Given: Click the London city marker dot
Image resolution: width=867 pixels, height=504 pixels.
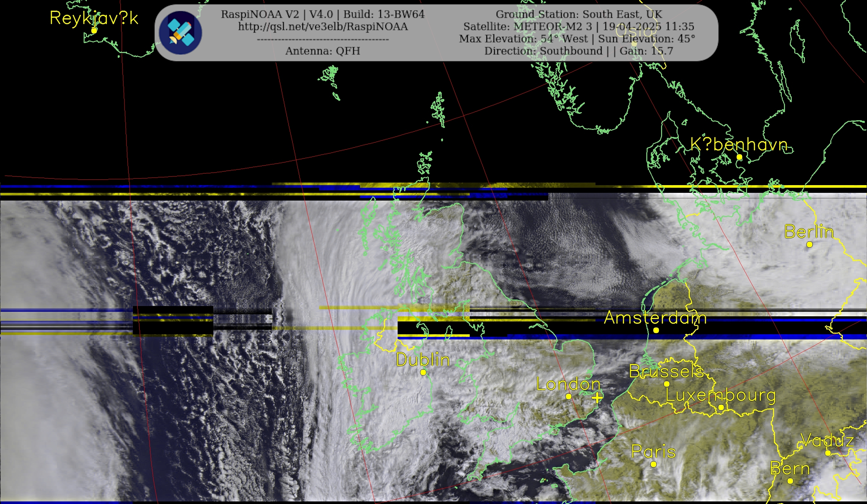Looking at the screenshot, I should tap(568, 396).
